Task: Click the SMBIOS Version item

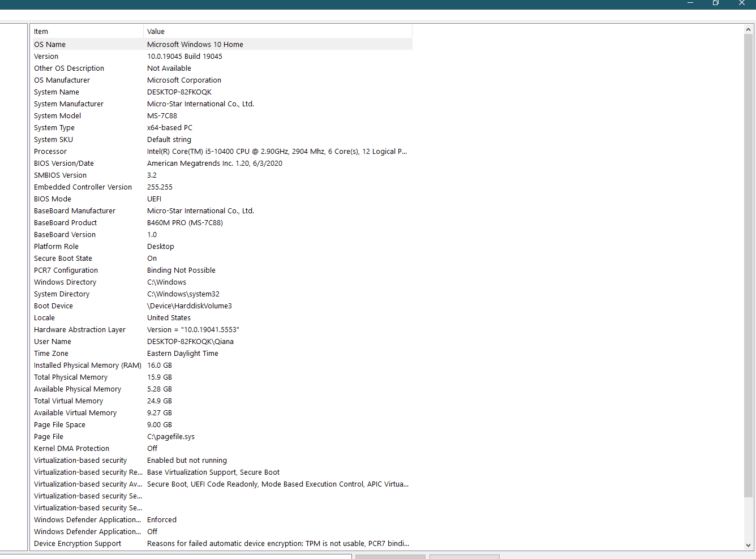Action: coord(60,175)
